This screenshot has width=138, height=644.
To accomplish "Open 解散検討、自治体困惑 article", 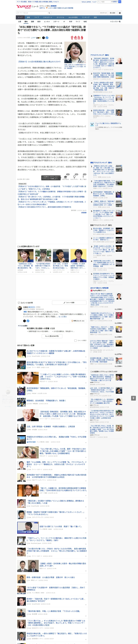I will point(46,400).
